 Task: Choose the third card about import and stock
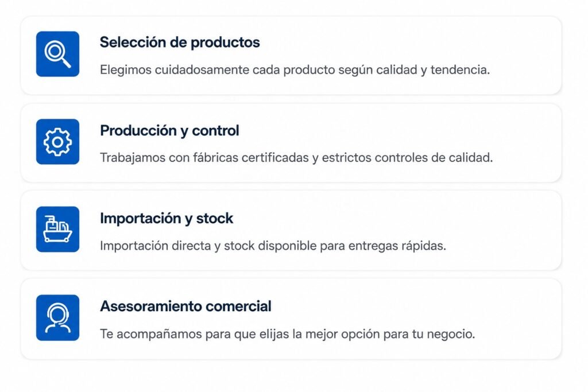[291, 231]
